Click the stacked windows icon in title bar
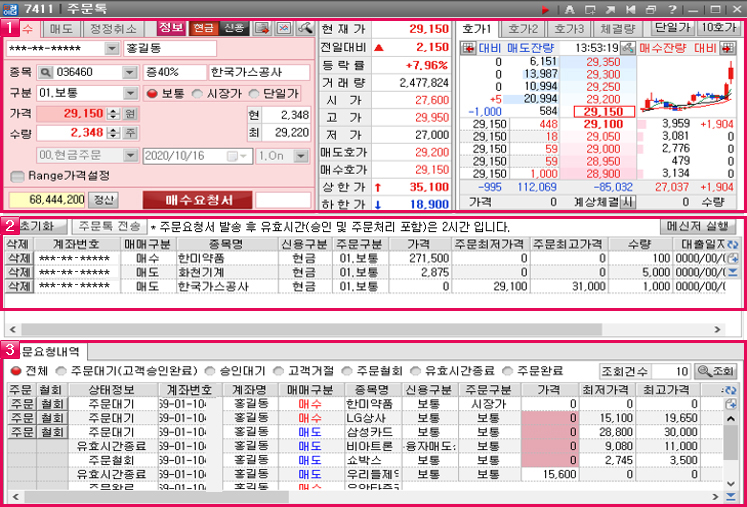Viewport: 747px width, 507px height. coord(651,9)
